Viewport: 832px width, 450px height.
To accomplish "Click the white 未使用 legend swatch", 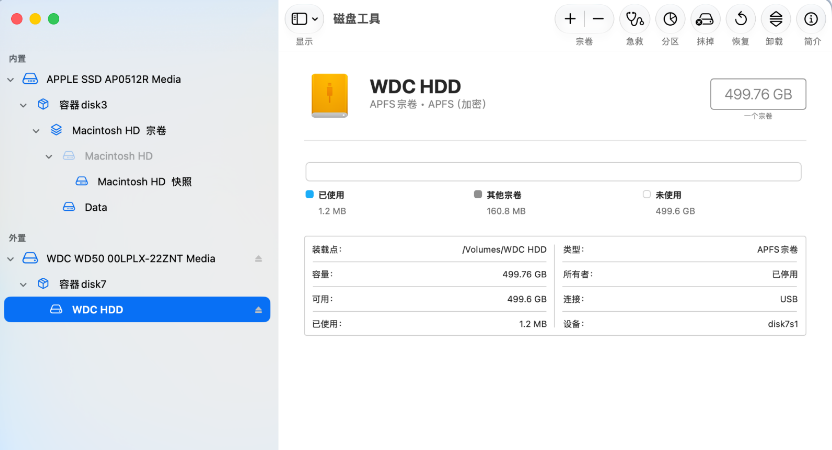I will (x=646, y=194).
